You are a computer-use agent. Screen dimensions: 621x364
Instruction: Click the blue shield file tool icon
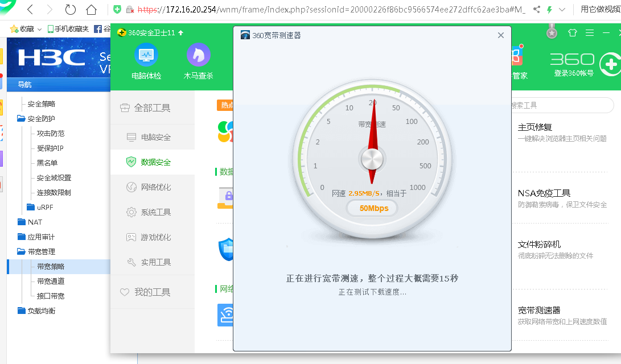[x=226, y=249]
